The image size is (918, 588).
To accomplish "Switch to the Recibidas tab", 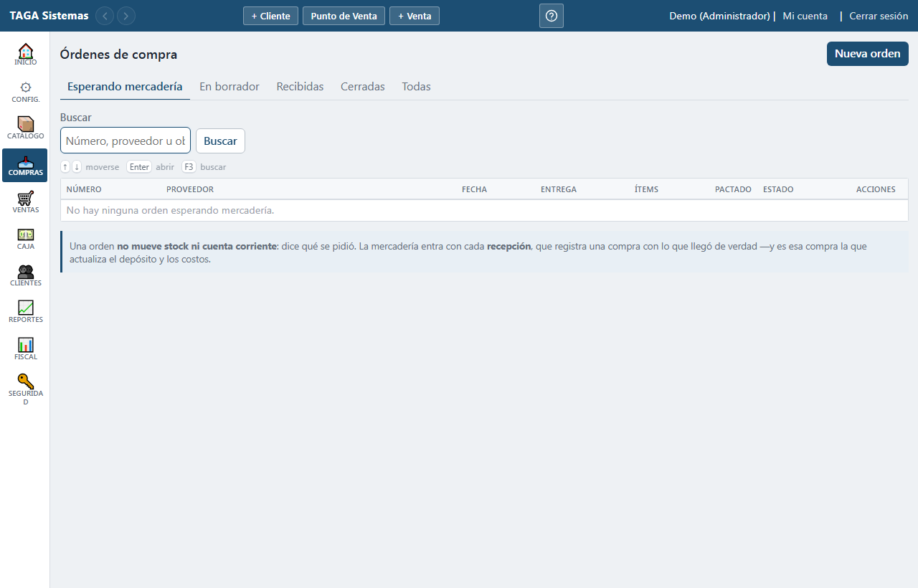I will pyautogui.click(x=300, y=87).
